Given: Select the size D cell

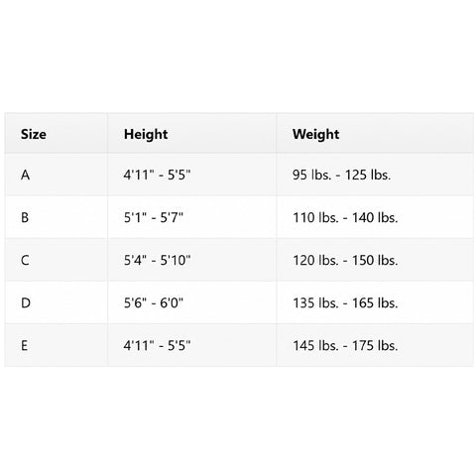Looking at the screenshot, I should 57,302.
